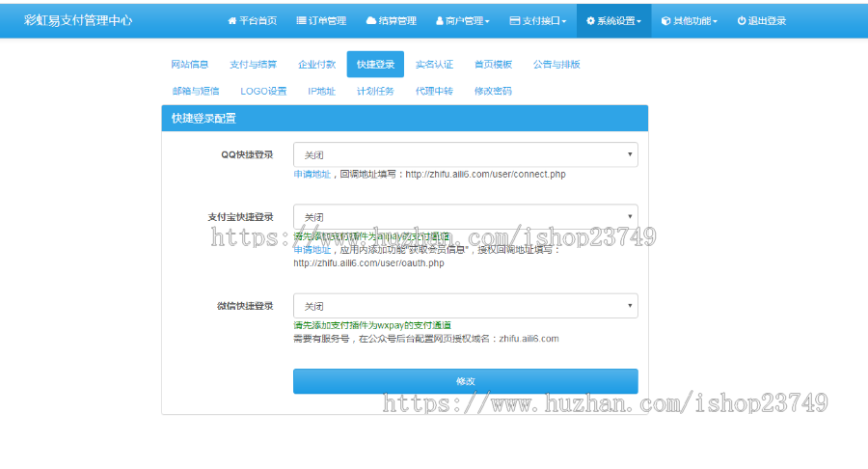Switch to the 公告与排版 tab
Screen dimensions: 868x469
[556, 65]
